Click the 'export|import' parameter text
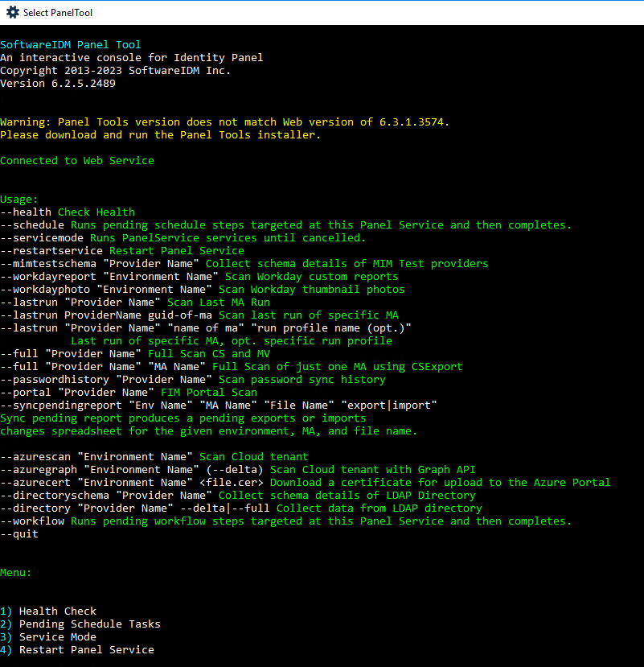Viewport: 644px width, 667px height. click(x=389, y=406)
